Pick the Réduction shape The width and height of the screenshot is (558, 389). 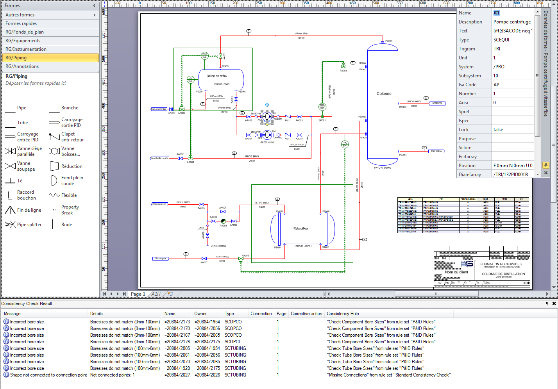pyautogui.click(x=66, y=166)
